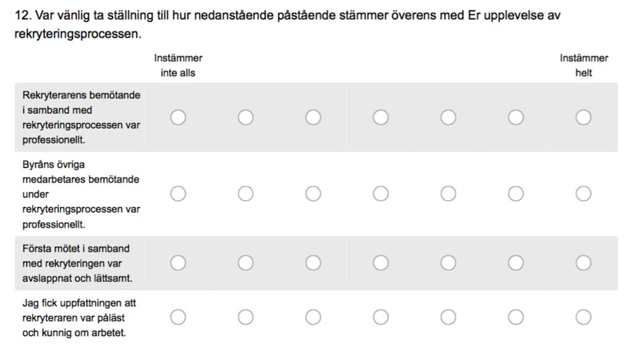Screen dimensions: 644x353
Task: Select 'Instämmer inte alls' for rekryteraren var påläst
Action: [178, 317]
